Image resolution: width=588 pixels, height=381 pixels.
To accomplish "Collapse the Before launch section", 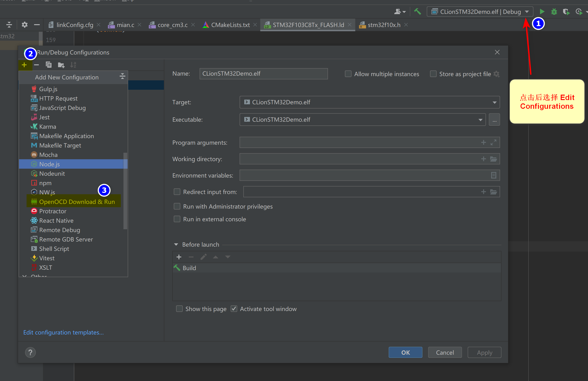I will click(176, 244).
